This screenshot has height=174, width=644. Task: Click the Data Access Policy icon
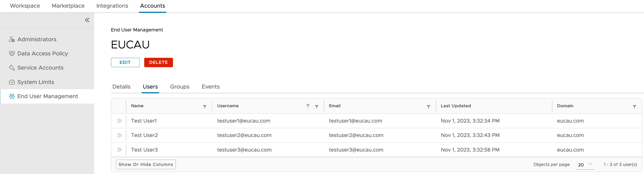(12, 53)
